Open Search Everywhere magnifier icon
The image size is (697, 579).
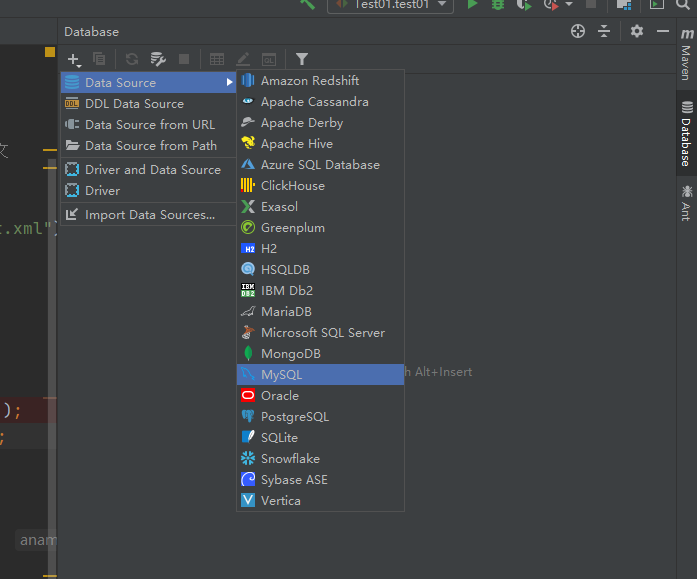[x=682, y=4]
